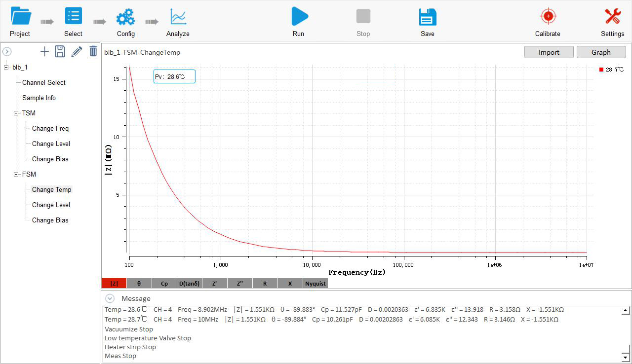Select Change Bias under TSM

pyautogui.click(x=50, y=159)
